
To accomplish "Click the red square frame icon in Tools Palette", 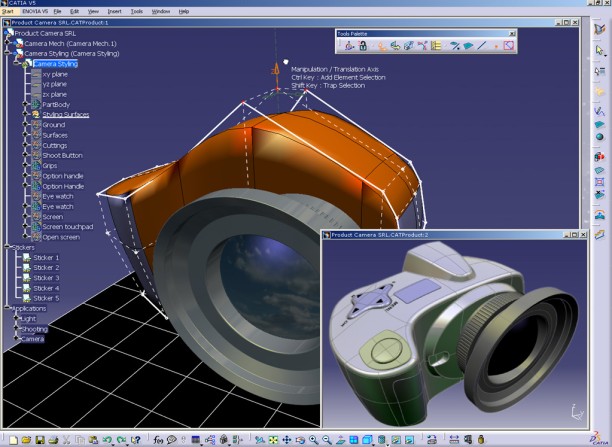I will [x=509, y=46].
